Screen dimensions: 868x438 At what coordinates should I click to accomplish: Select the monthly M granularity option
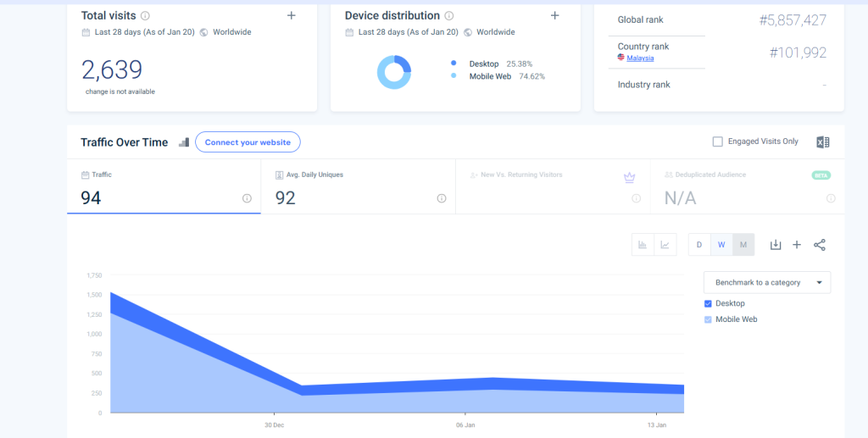coord(743,245)
